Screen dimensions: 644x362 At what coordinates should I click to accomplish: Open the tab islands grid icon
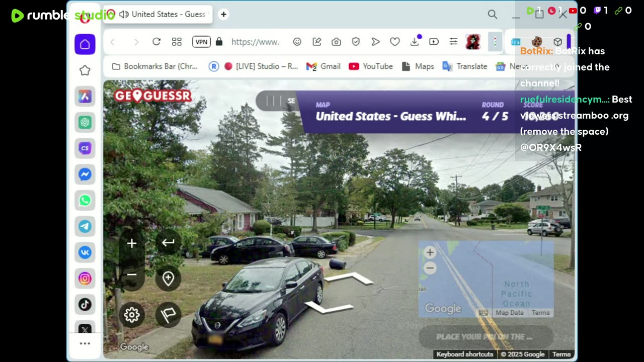click(x=177, y=42)
